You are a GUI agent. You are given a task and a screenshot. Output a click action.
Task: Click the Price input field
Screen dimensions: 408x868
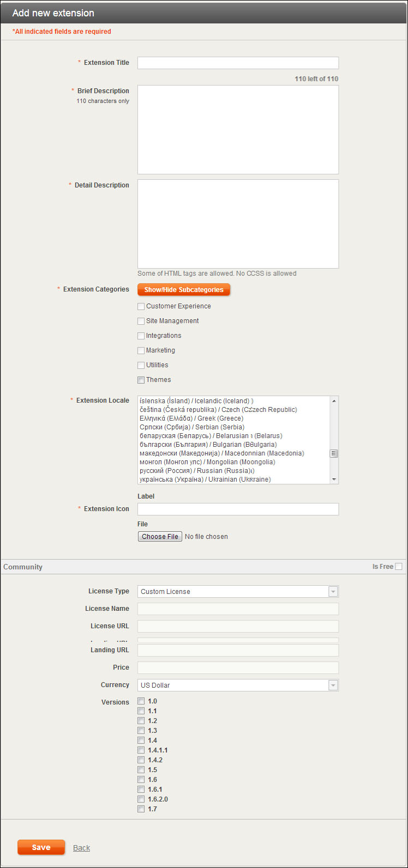click(238, 668)
